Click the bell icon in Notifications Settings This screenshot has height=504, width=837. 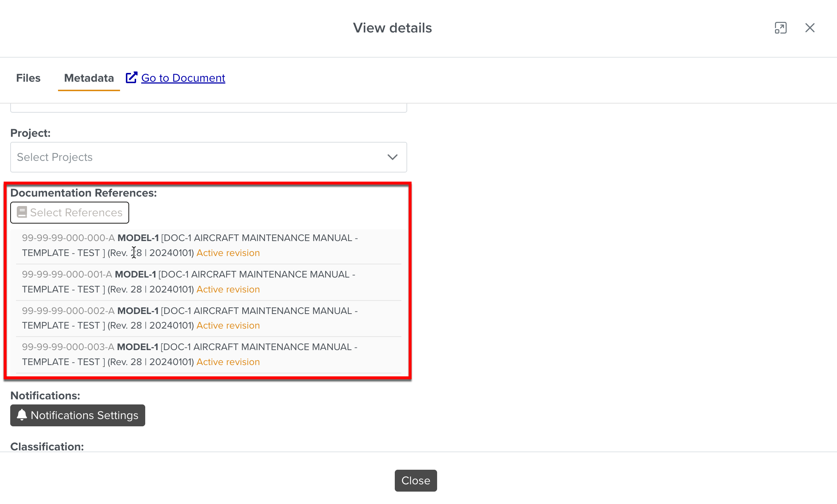[x=22, y=415]
